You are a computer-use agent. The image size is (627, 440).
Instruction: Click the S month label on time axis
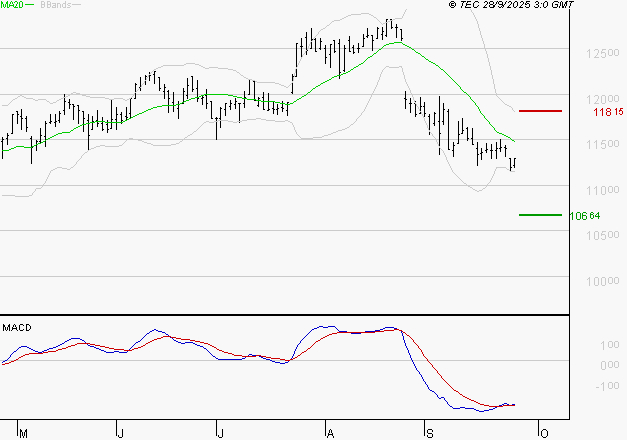pos(429,434)
